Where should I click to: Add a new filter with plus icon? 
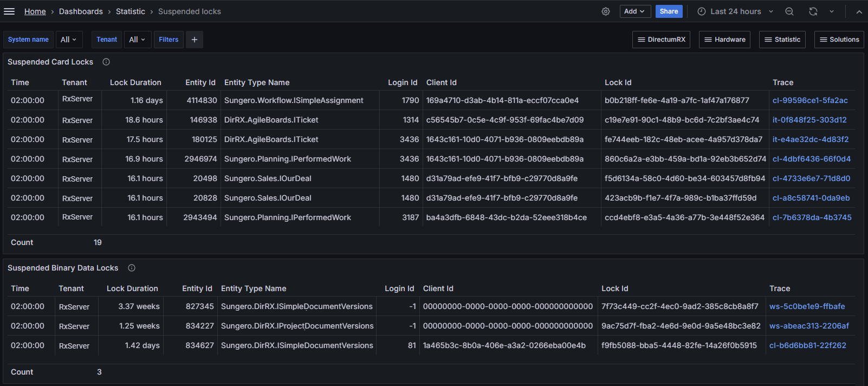point(195,40)
